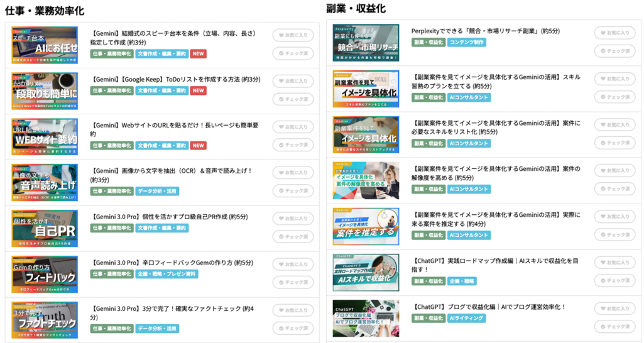
Task: Favorite the Gemini wedding speech script lesson
Action: (293, 35)
